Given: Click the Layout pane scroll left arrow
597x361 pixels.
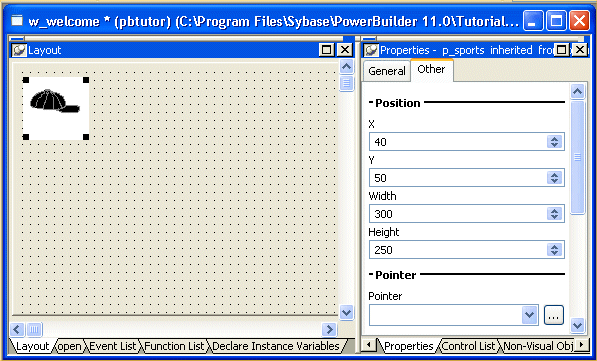Looking at the screenshot, I should click(17, 329).
